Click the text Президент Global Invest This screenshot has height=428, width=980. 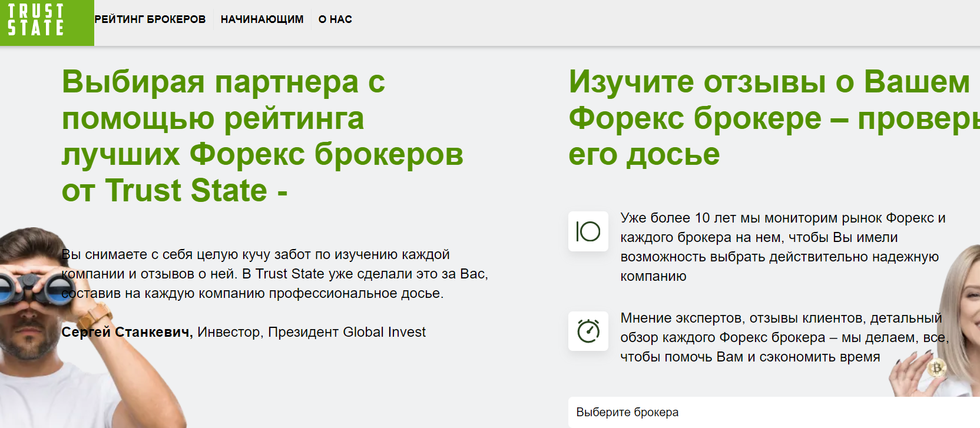coord(346,332)
